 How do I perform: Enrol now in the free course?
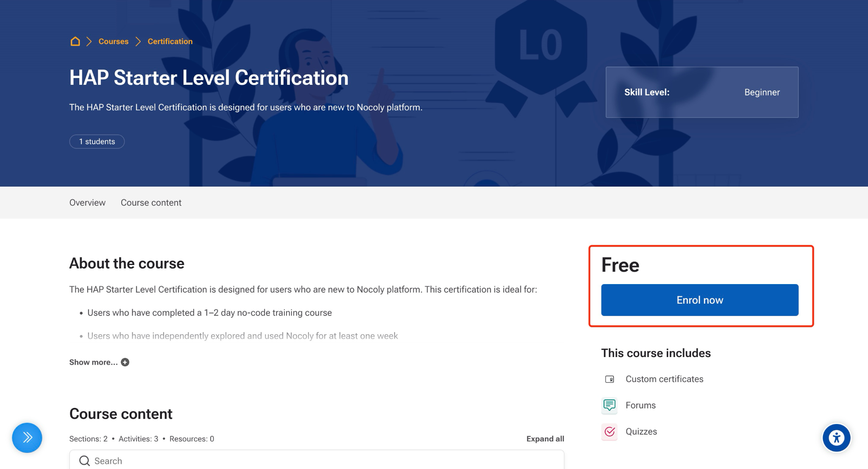[700, 300]
